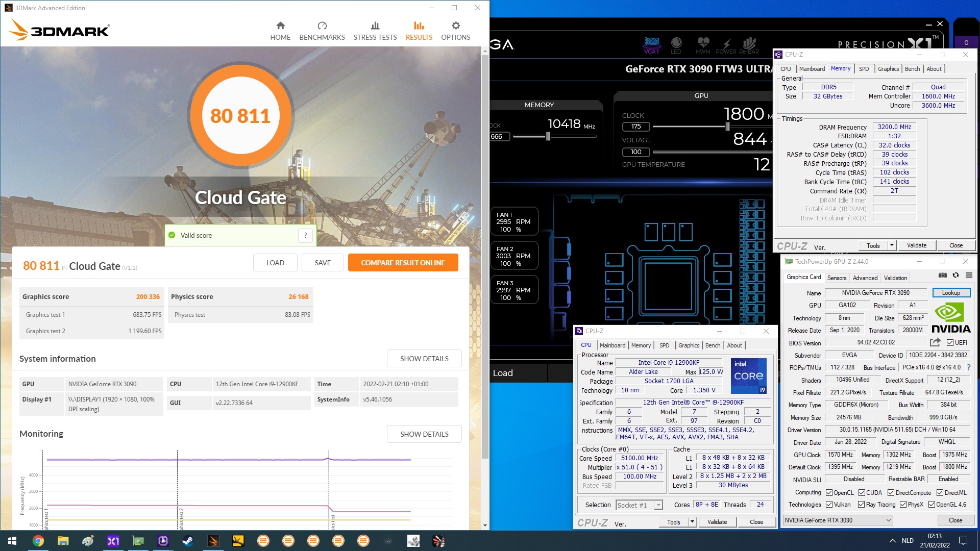Click the GPU-Z BIOS share/export icon

click(935, 342)
